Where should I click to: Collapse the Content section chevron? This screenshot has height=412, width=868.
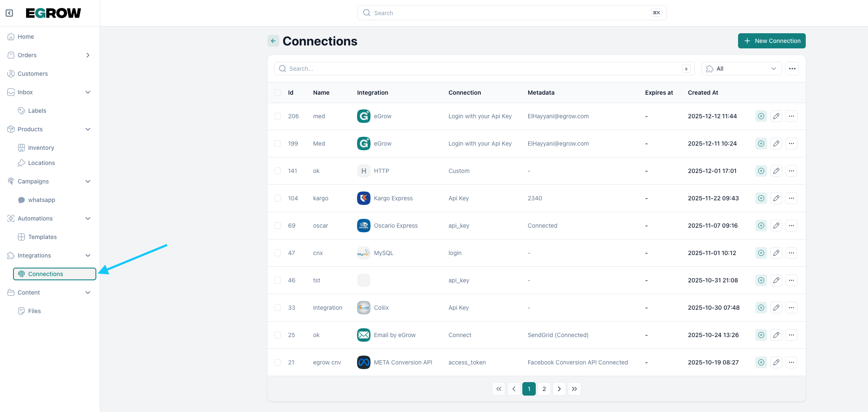[88, 292]
